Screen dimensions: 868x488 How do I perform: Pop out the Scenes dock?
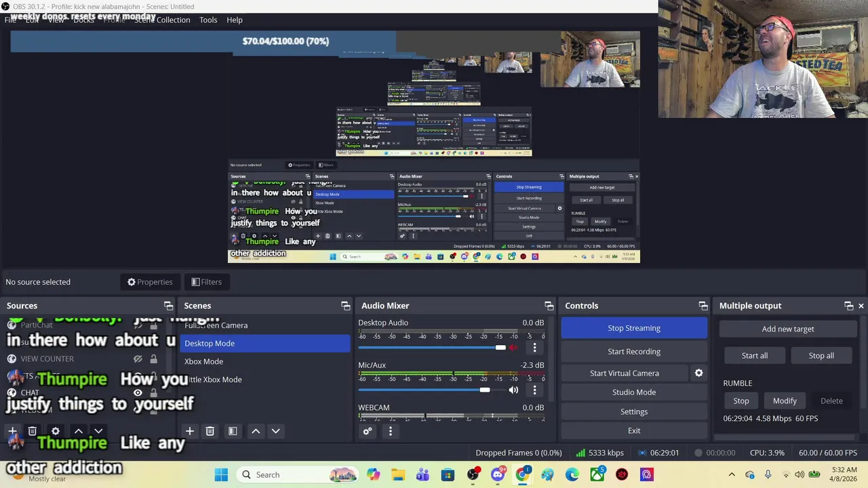click(345, 306)
